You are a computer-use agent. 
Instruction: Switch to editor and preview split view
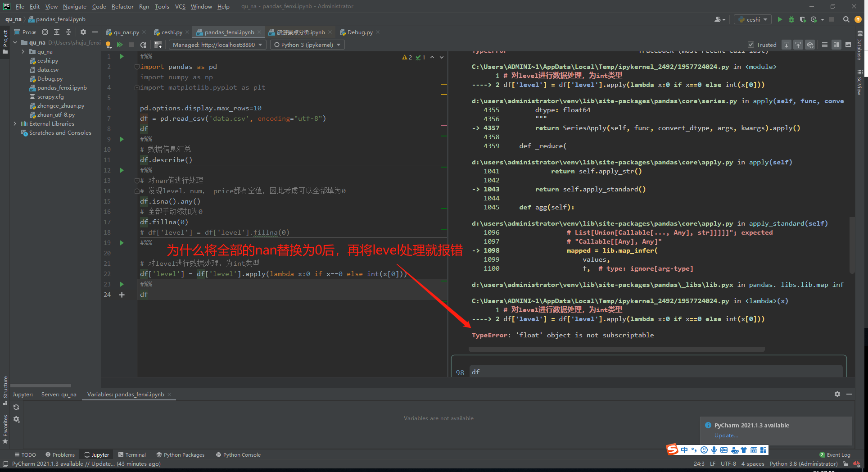coord(836,45)
